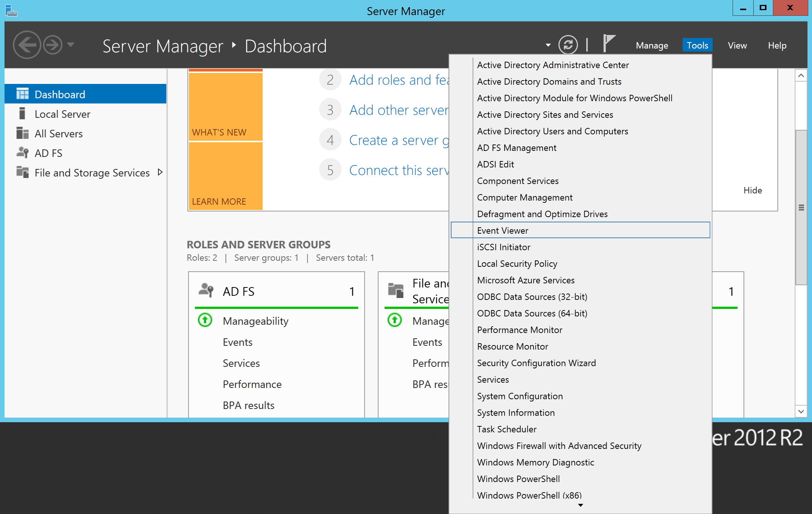Hide the welcome tile

pos(752,190)
